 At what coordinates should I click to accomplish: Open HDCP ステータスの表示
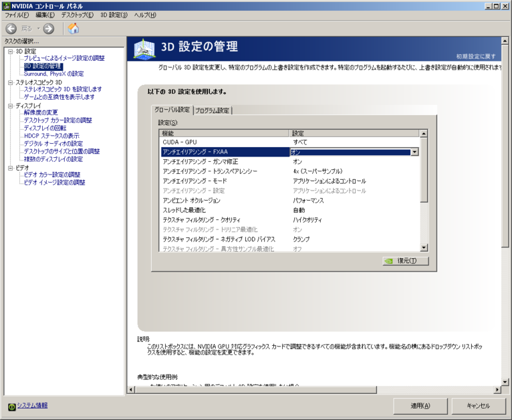[51, 136]
